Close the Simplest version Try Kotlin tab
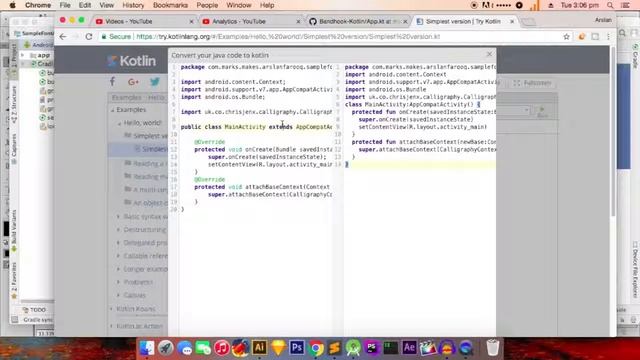 point(512,22)
